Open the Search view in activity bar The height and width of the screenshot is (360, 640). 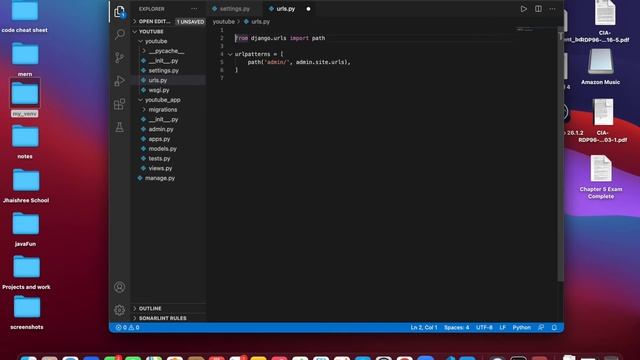tap(120, 34)
